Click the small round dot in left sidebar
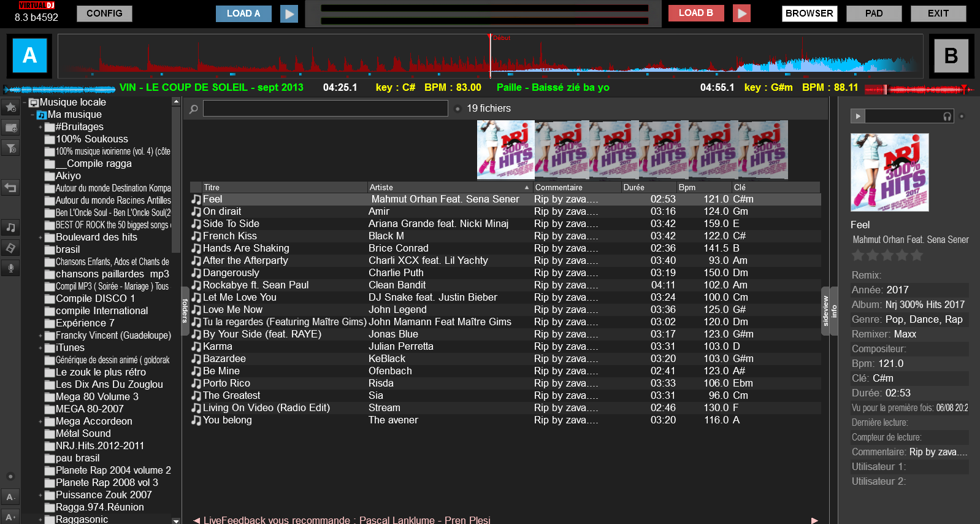 (10, 477)
